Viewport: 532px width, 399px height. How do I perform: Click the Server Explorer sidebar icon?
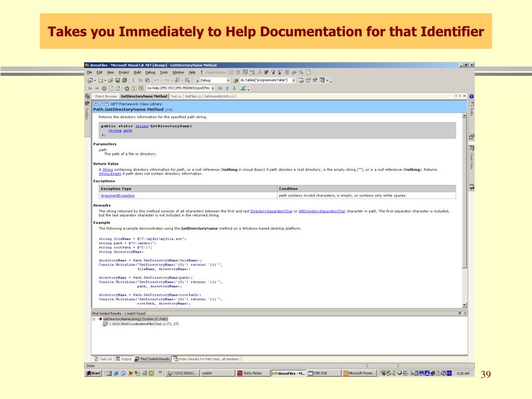tap(87, 96)
